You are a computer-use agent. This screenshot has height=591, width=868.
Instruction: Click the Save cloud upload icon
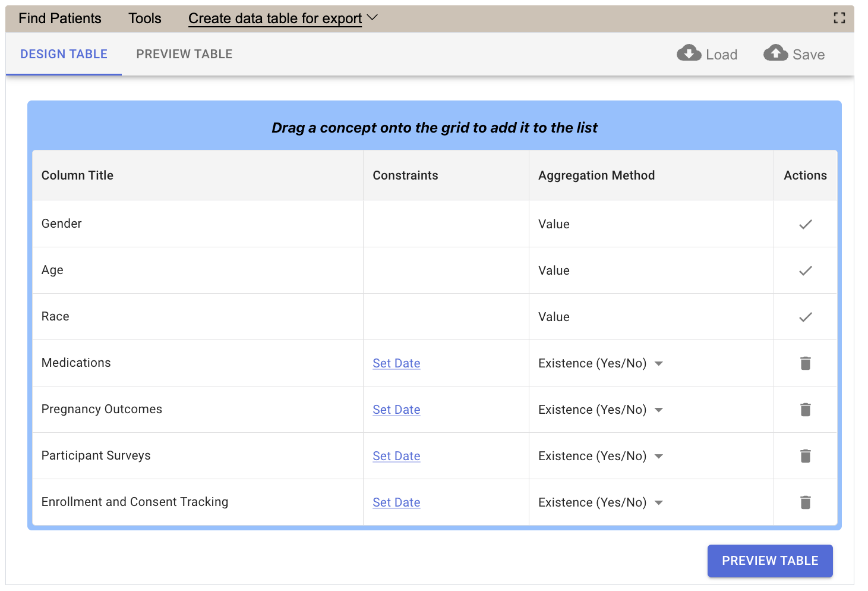pos(775,54)
